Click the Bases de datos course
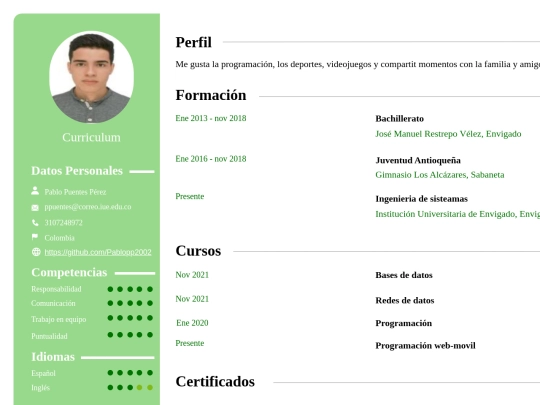The image size is (540, 405). tap(404, 275)
